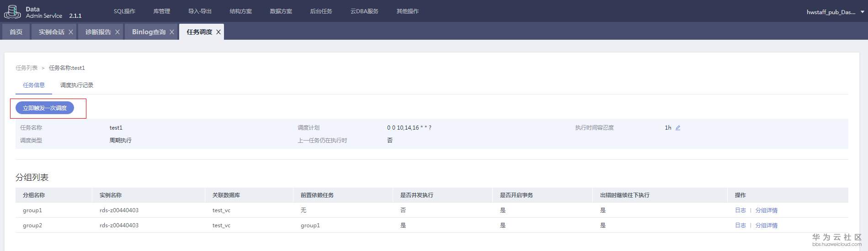Close the 任务调度 tab

(218, 32)
